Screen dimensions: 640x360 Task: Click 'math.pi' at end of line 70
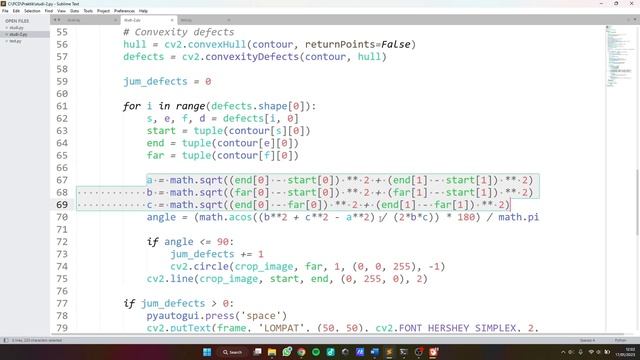click(518, 217)
